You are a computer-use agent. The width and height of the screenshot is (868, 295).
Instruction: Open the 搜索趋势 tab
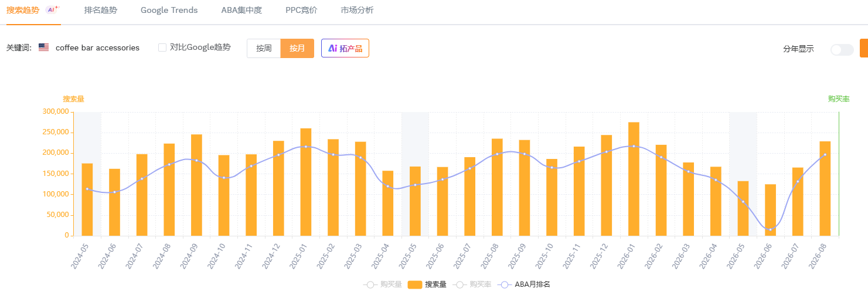pos(23,11)
